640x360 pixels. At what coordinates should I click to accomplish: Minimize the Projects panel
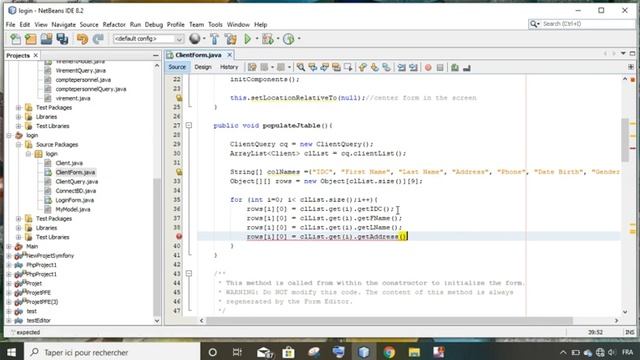point(156,55)
